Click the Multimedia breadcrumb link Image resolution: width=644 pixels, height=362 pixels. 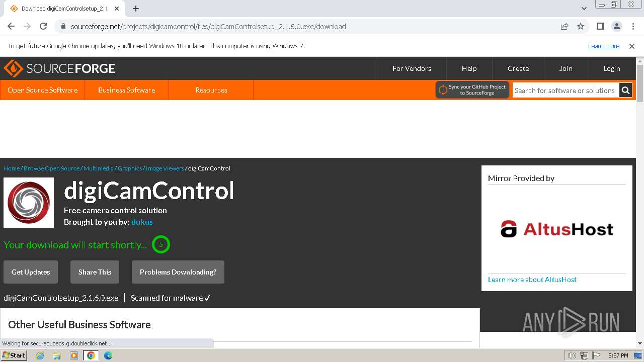tap(99, 168)
